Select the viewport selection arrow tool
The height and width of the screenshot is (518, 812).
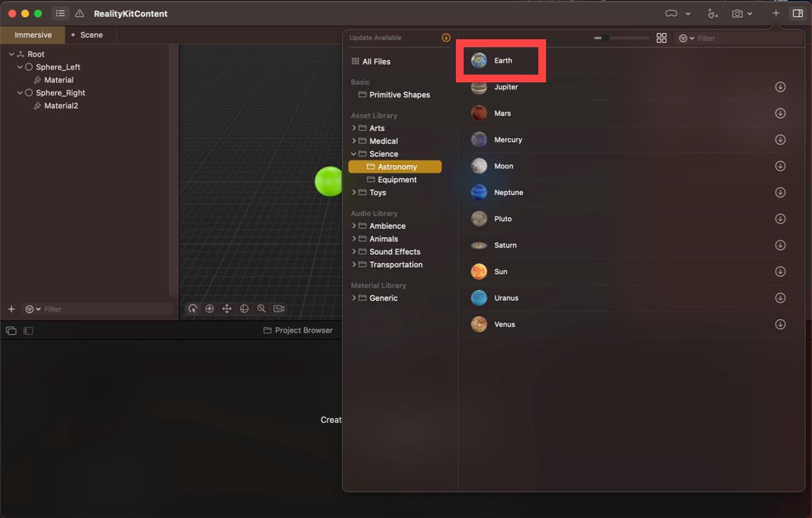pos(193,309)
